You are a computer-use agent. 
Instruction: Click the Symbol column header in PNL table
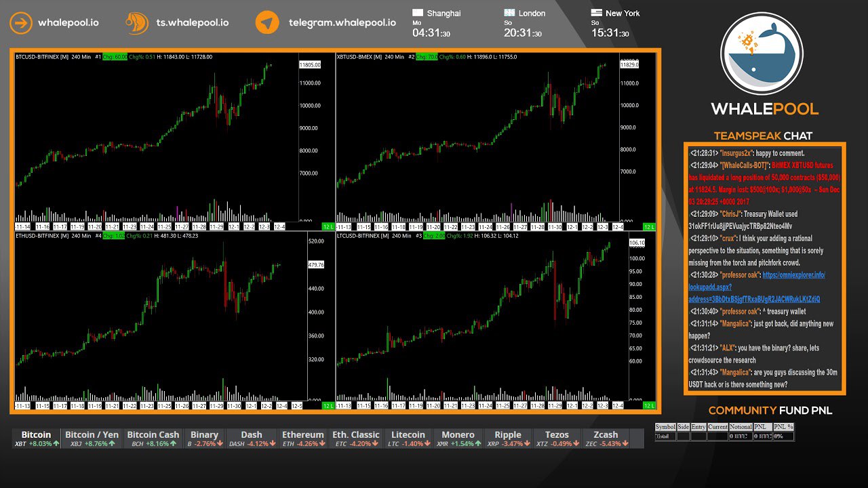(x=665, y=427)
